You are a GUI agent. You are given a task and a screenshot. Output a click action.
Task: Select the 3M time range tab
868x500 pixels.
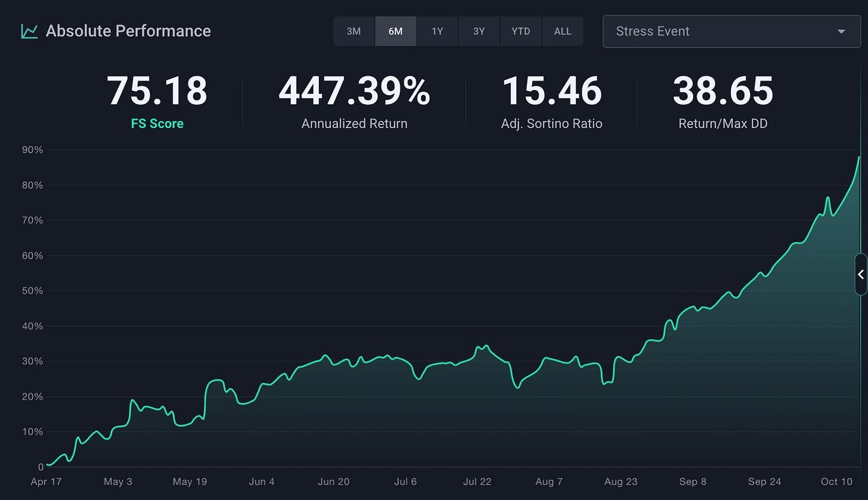point(354,31)
